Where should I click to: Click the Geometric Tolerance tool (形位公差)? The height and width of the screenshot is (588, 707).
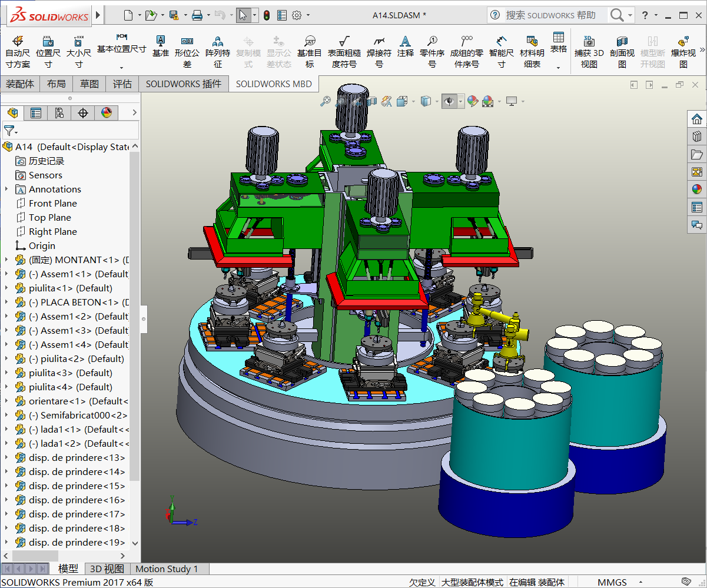pyautogui.click(x=187, y=51)
